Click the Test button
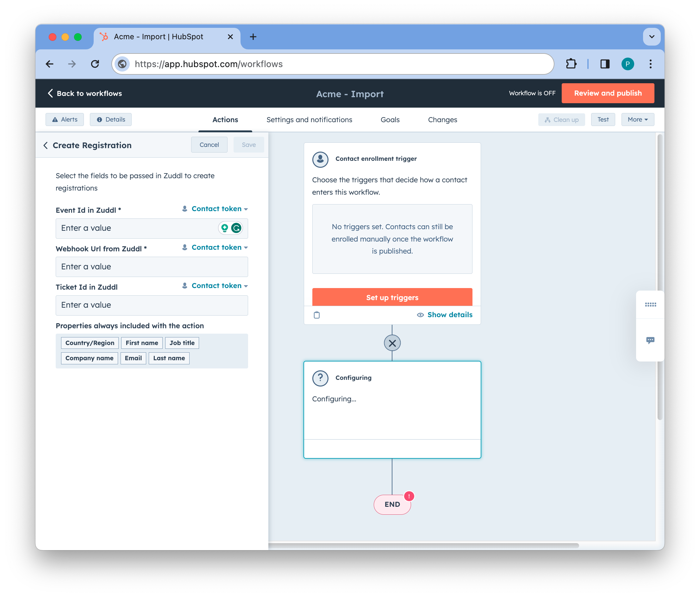 click(603, 120)
